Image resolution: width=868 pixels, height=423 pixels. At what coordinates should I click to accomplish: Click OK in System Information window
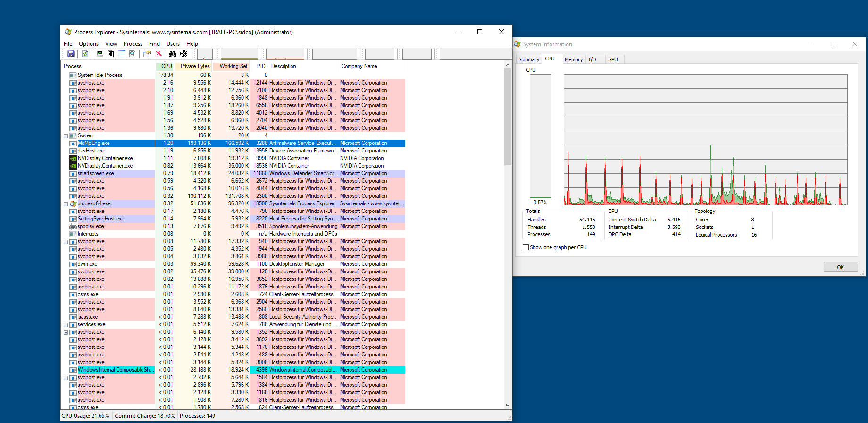click(x=841, y=267)
